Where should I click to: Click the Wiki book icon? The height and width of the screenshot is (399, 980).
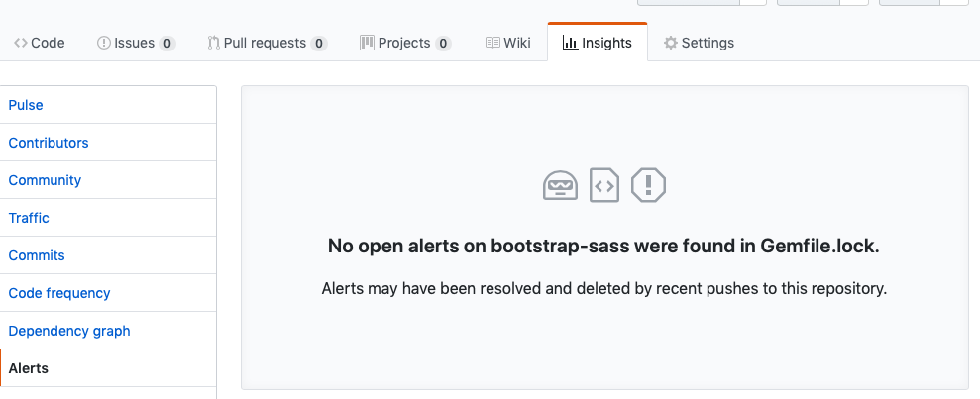pos(492,43)
